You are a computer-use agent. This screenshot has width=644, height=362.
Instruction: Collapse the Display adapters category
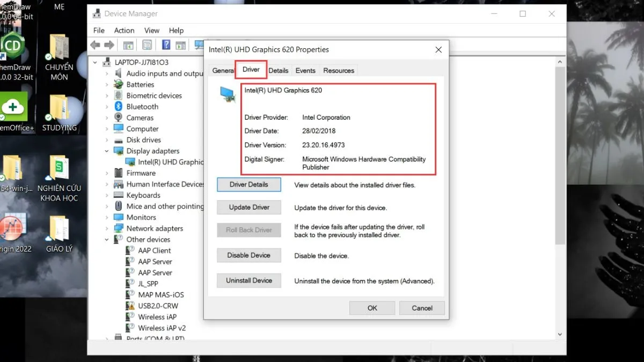tap(107, 151)
